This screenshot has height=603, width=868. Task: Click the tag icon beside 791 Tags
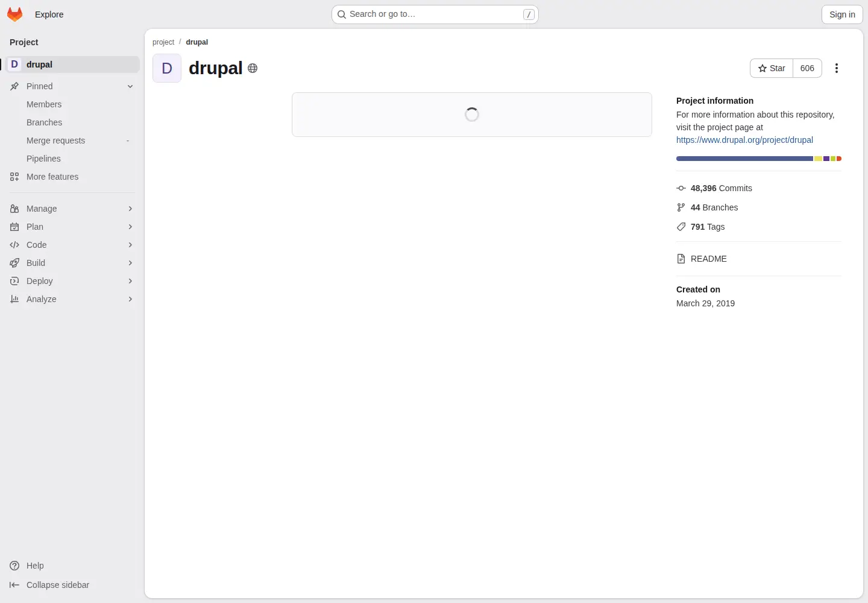pos(681,227)
